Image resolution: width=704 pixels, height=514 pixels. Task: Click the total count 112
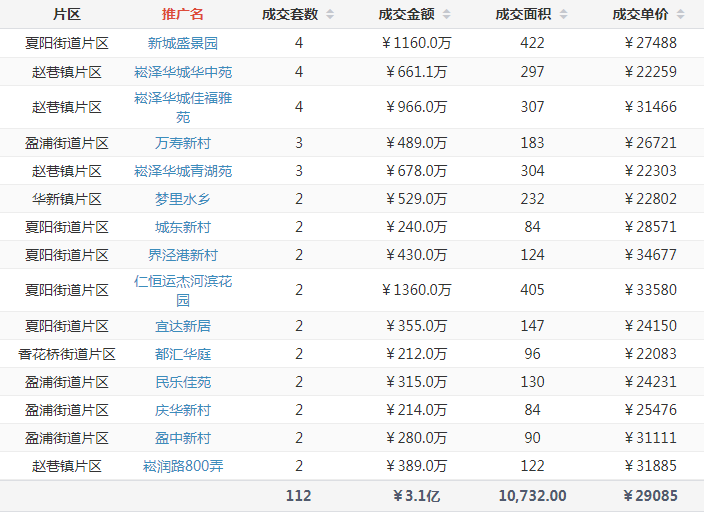pos(299,496)
